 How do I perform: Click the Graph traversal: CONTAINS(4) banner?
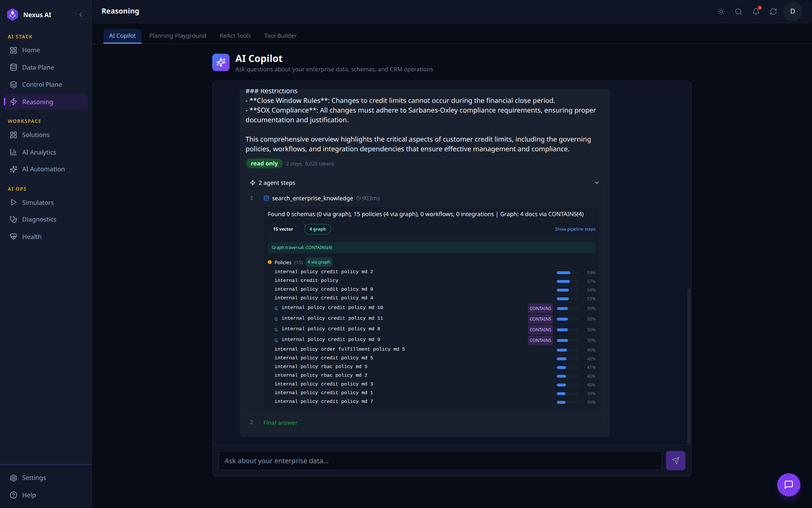(x=431, y=248)
